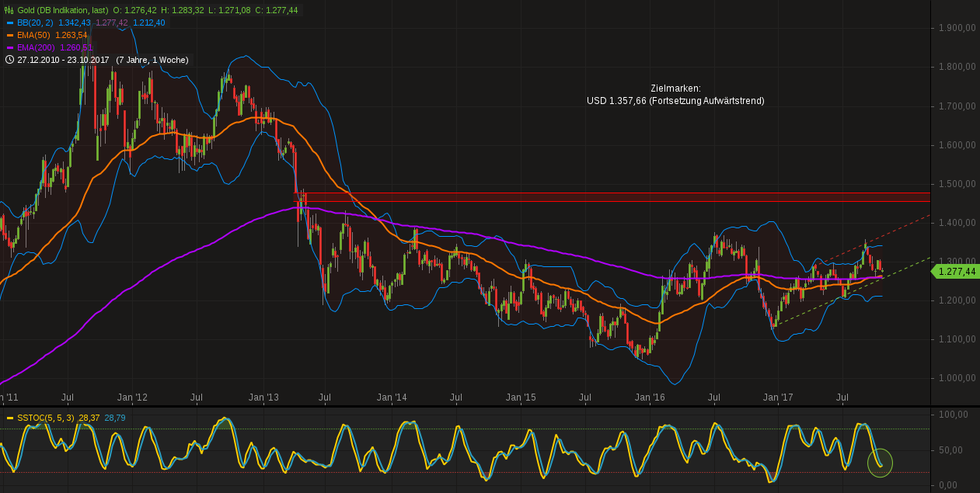Click the clock icon next to the date range
The image size is (980, 493).
(9, 59)
